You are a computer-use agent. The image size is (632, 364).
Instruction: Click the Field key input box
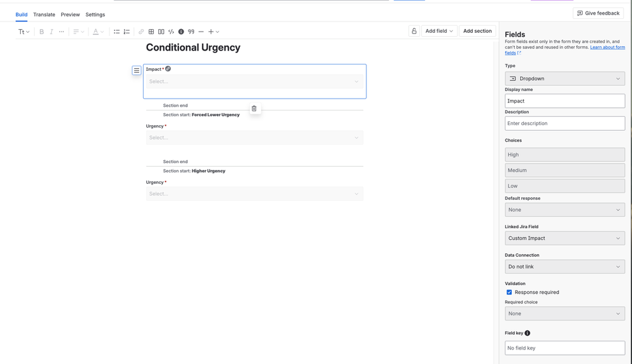(x=565, y=348)
